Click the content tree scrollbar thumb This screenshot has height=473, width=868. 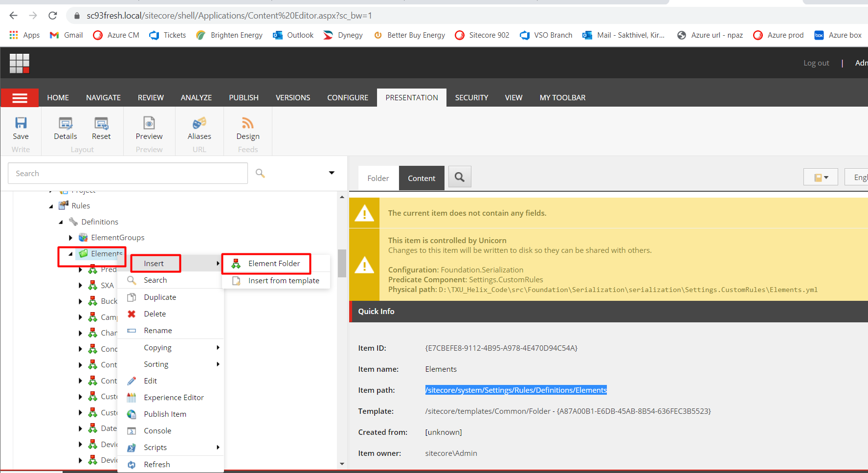pos(342,263)
